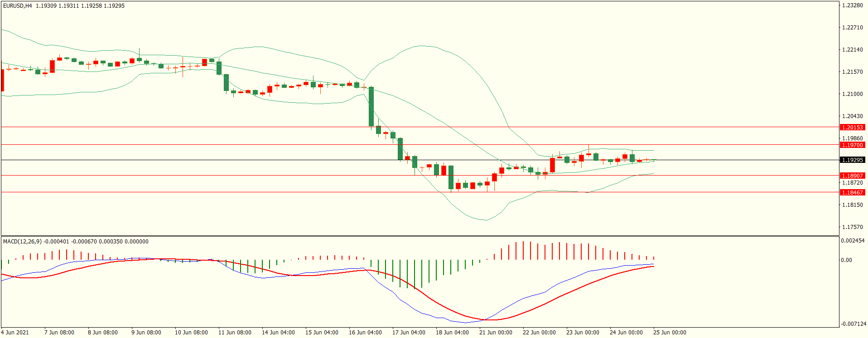Click the 22 Jun 00:00 time label
The image size is (868, 338).
pyautogui.click(x=539, y=333)
